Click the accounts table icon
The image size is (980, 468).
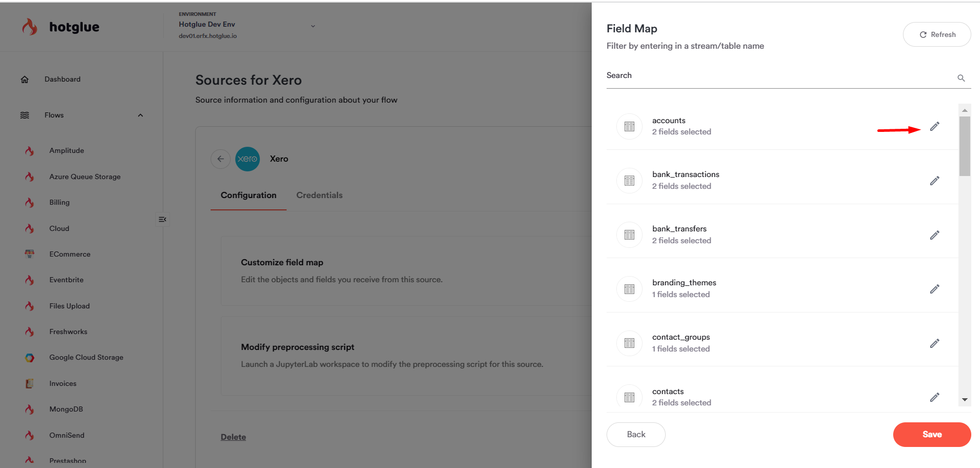[x=629, y=126]
